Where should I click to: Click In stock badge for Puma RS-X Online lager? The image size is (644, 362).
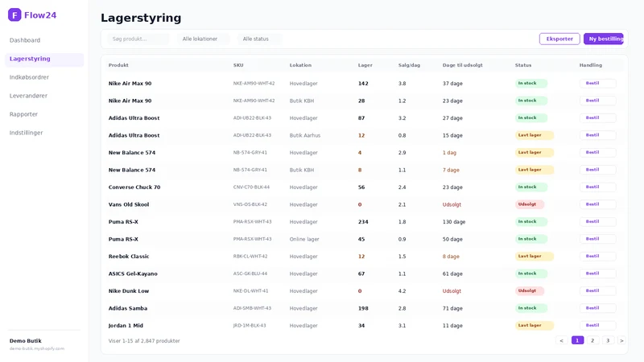pos(531,239)
